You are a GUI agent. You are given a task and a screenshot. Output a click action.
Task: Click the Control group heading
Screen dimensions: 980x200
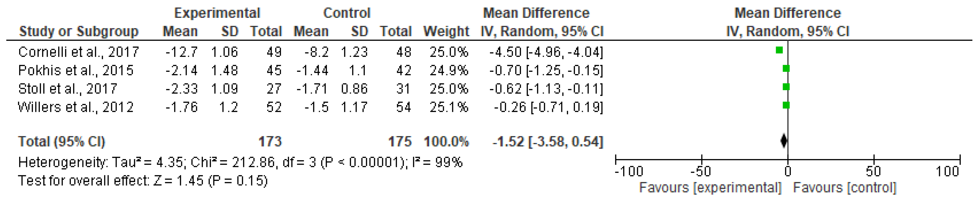pos(347,13)
